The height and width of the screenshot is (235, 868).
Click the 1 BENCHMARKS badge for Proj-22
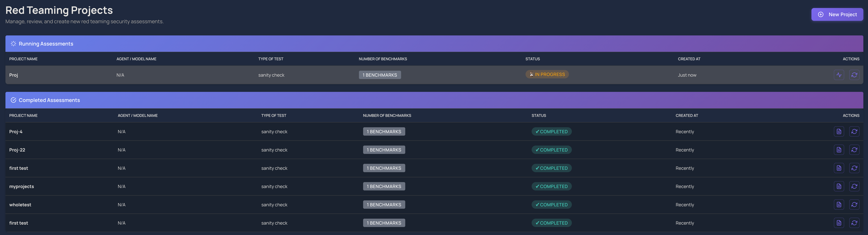tap(384, 150)
